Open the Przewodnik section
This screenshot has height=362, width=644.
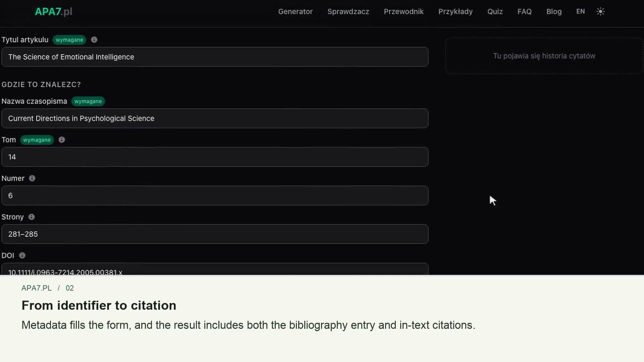point(404,11)
